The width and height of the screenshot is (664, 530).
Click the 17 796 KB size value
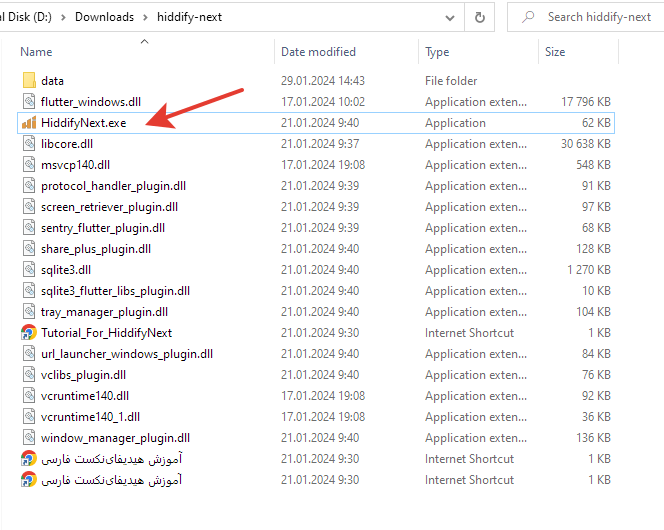coord(586,102)
